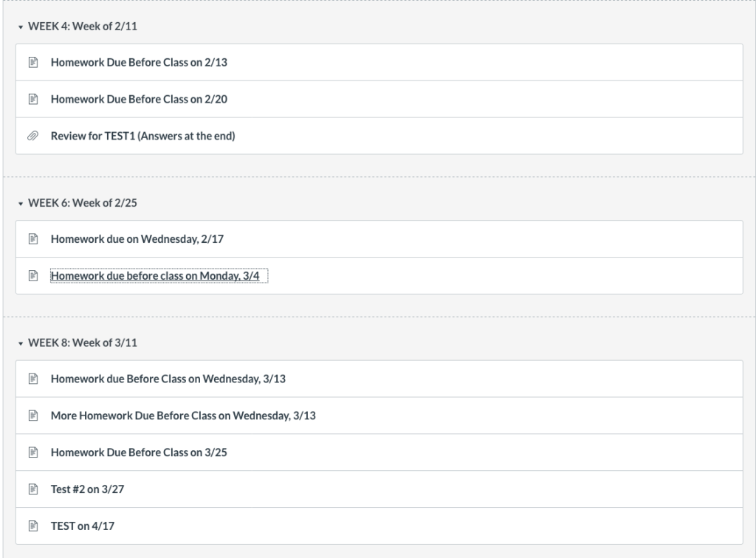Open Homework Due Before Class on 2/13
The height and width of the screenshot is (558, 756).
[139, 63]
